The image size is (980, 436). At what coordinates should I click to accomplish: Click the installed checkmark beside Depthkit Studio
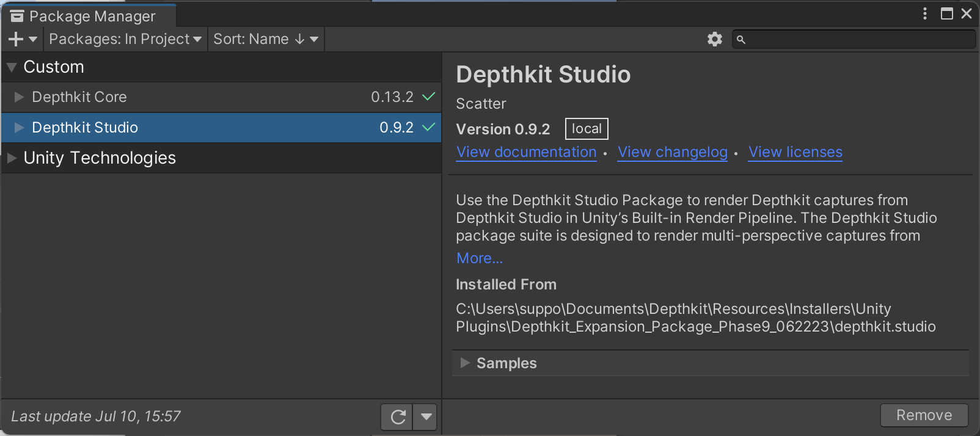(429, 127)
